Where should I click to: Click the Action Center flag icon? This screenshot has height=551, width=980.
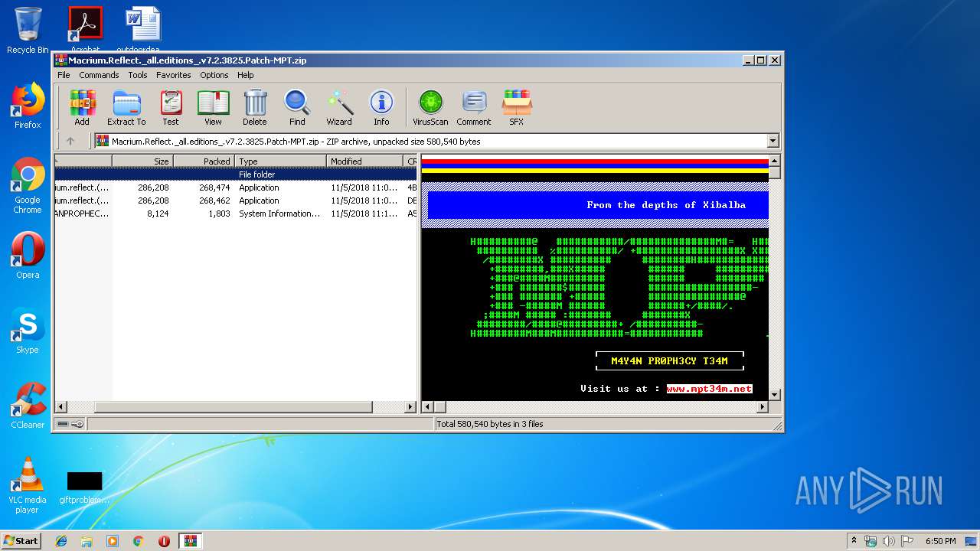(x=906, y=541)
